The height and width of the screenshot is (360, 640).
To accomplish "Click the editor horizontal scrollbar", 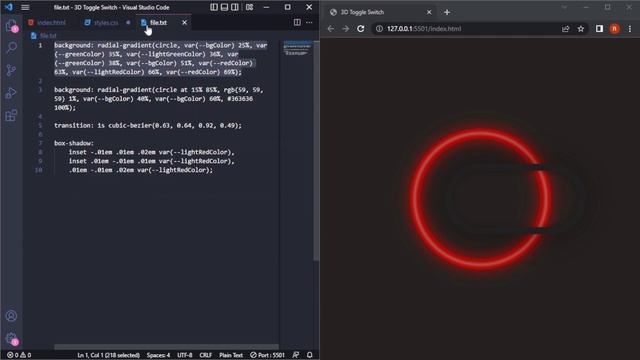I will click(166, 347).
